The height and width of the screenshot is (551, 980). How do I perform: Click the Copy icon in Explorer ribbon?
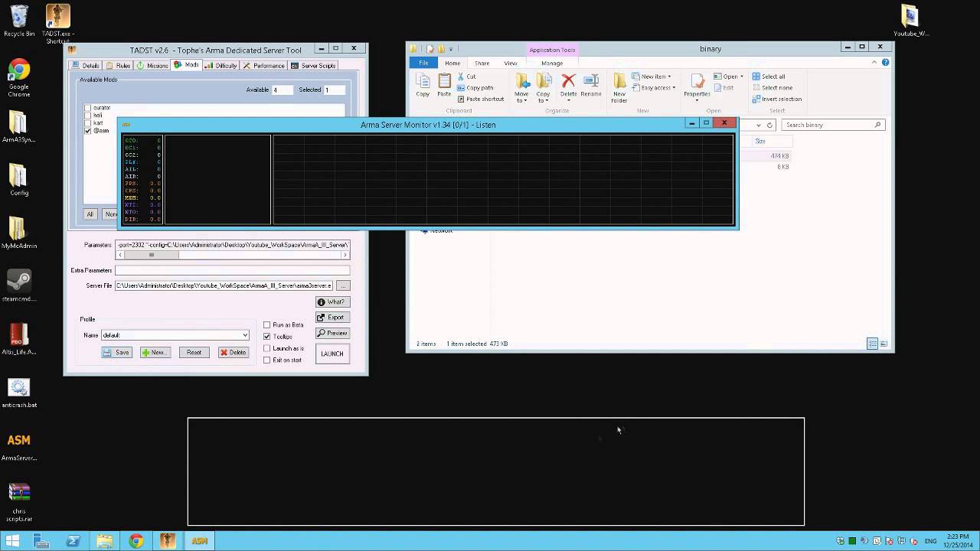click(x=423, y=85)
